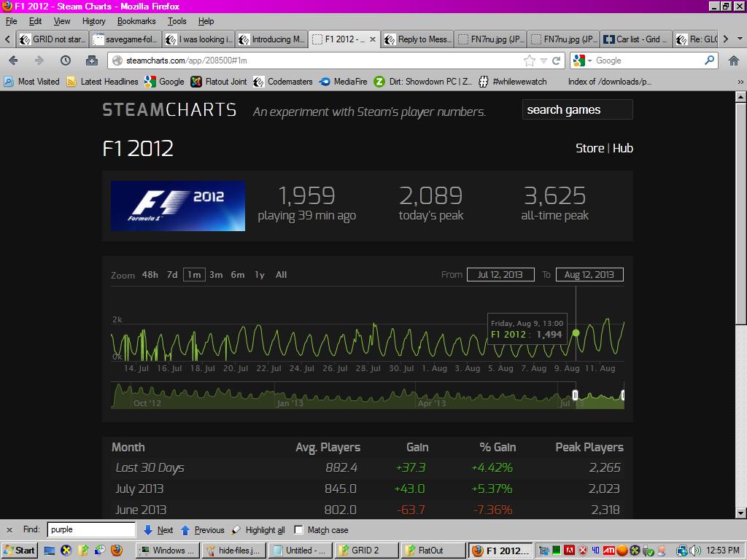Viewport: 747px width, 560px height.
Task: Click the search magnifier in Google box
Action: click(709, 61)
